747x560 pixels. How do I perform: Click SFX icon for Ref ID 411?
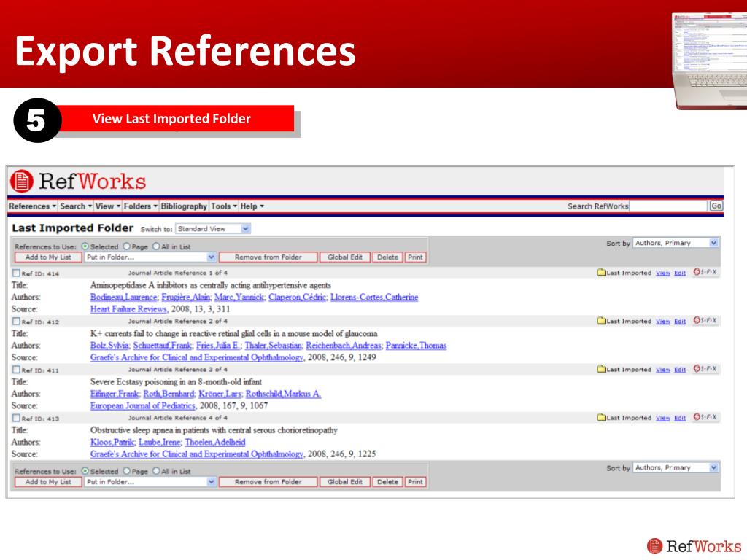click(705, 369)
